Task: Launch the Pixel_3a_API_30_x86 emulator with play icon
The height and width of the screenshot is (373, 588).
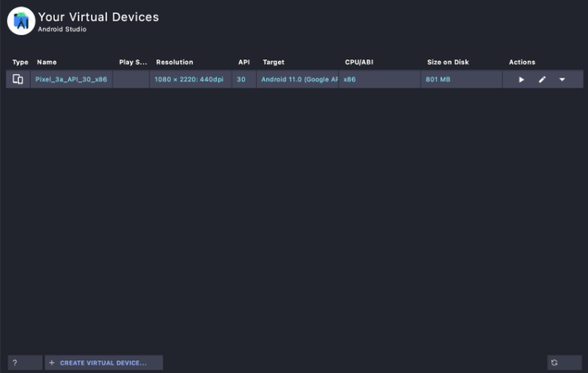Action: [521, 80]
